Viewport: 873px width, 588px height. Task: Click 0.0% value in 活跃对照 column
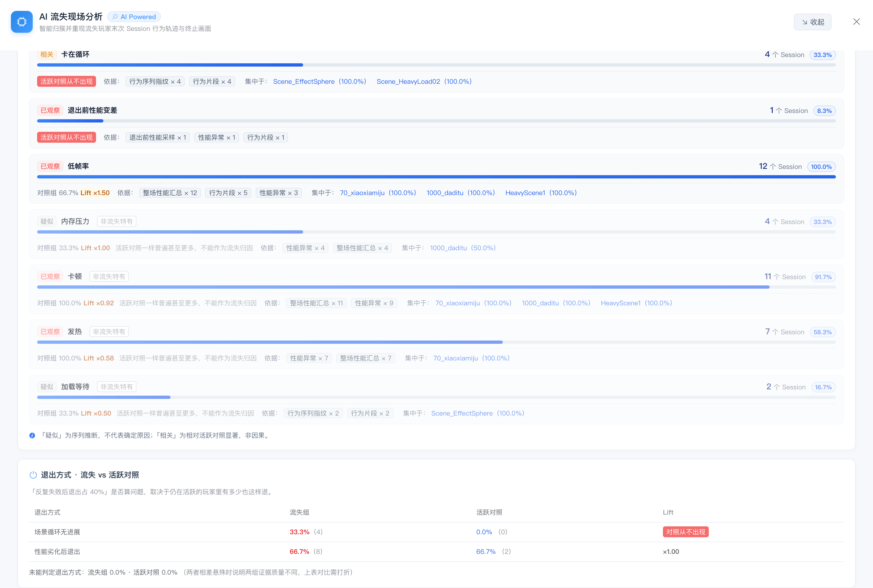tap(484, 532)
